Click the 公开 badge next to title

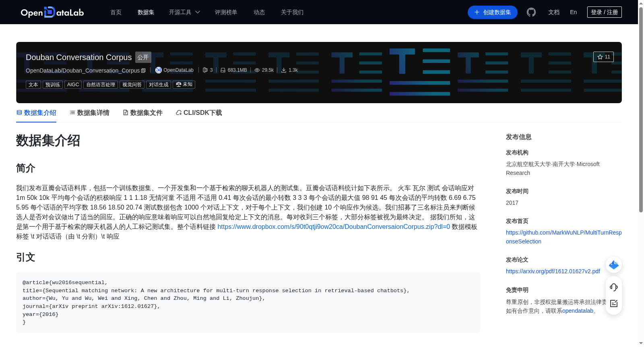[143, 57]
